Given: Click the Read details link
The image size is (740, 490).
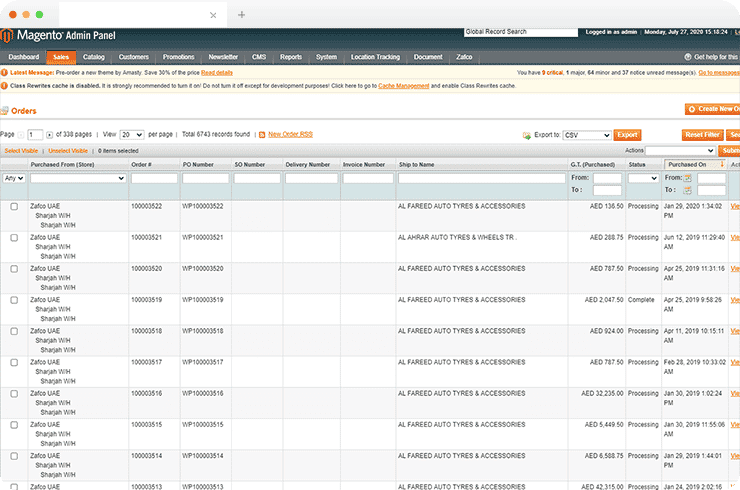Looking at the screenshot, I should click(x=217, y=73).
